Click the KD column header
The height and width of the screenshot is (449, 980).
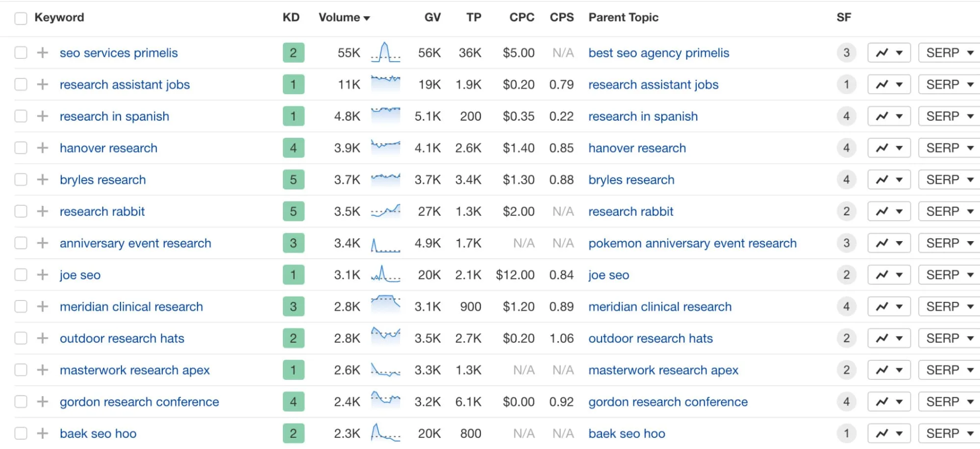[x=291, y=17]
